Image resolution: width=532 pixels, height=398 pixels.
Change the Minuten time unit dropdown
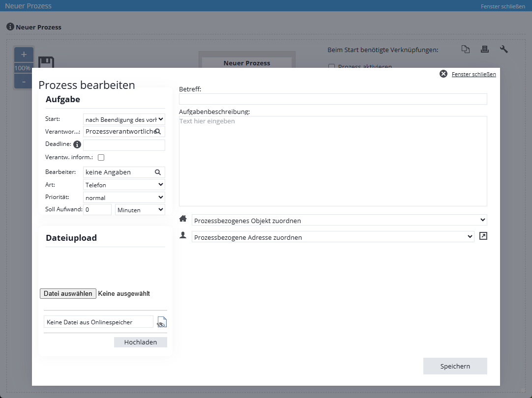pyautogui.click(x=140, y=210)
